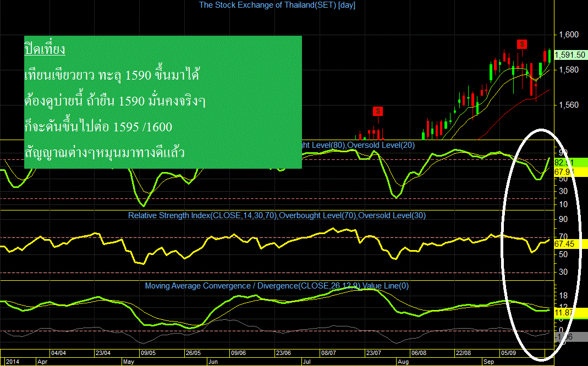Click the Apr month label
The height and width of the screenshot is (366, 588).
click(42, 362)
